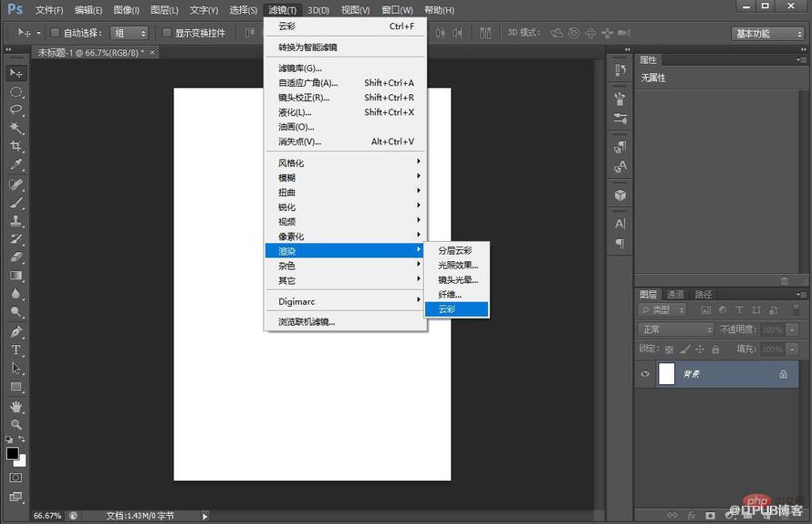
Task: Select the Eyedropper tool
Action: (x=16, y=165)
